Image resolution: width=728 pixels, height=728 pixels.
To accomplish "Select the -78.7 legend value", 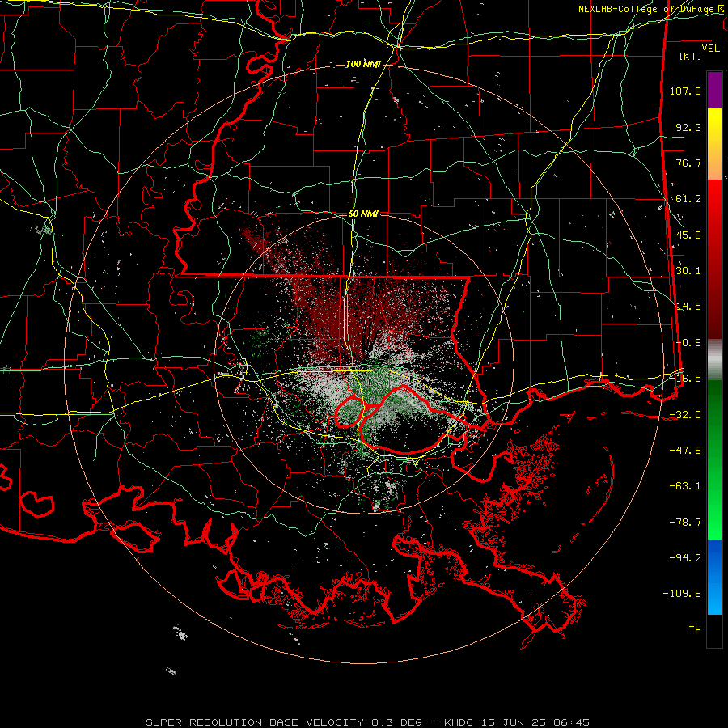I will click(685, 523).
